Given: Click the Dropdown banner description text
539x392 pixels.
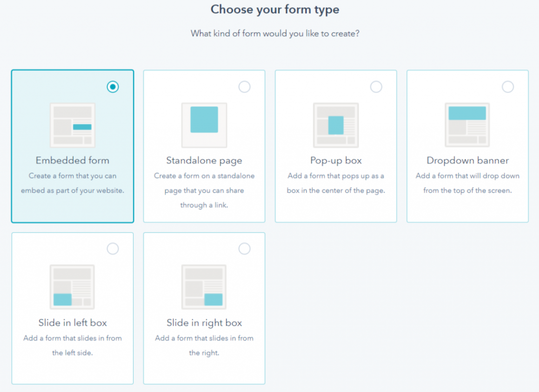Looking at the screenshot, I should [467, 182].
